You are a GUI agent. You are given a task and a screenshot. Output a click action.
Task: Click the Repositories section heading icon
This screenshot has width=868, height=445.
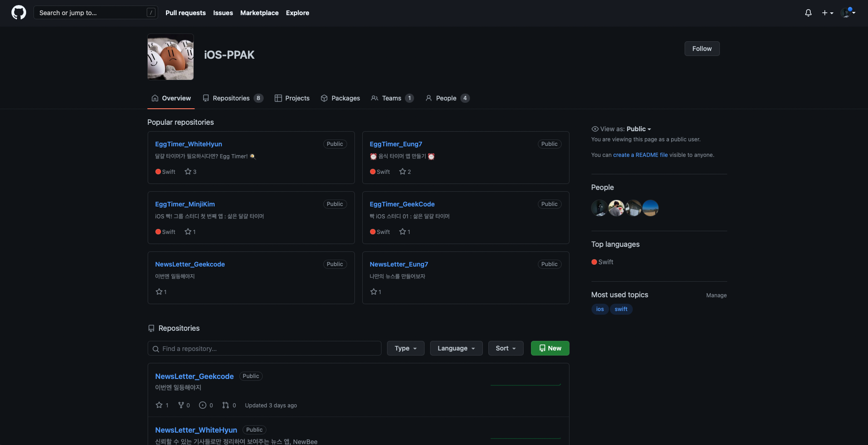coord(151,328)
